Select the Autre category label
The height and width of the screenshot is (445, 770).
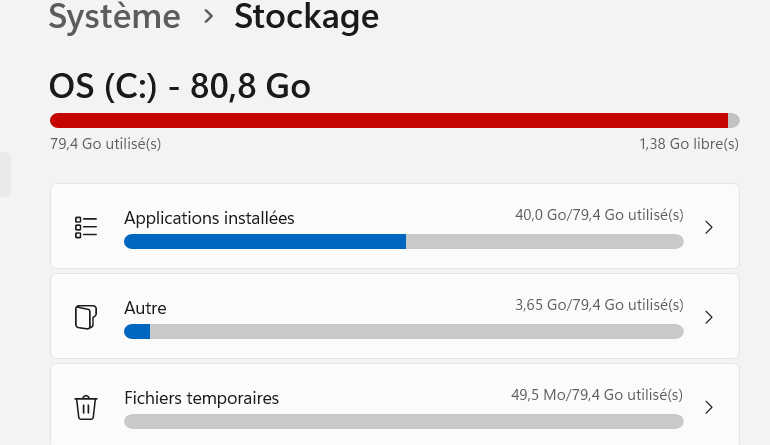click(x=145, y=307)
